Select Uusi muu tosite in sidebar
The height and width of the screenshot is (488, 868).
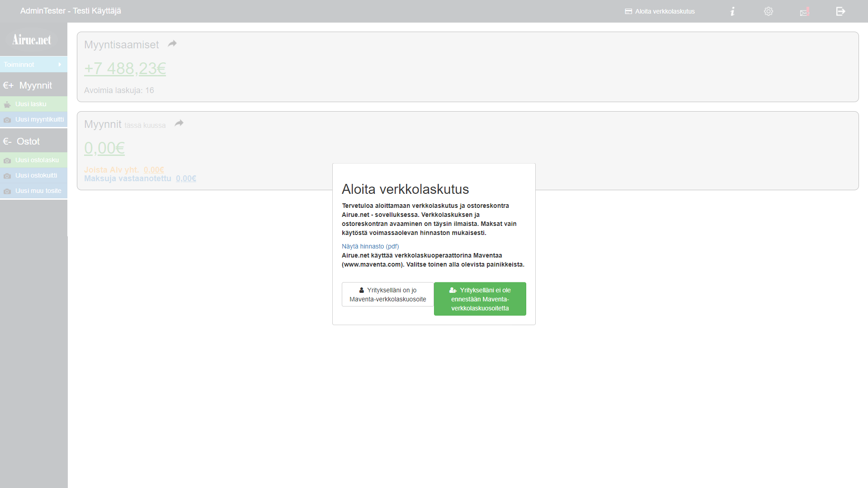pyautogui.click(x=33, y=191)
